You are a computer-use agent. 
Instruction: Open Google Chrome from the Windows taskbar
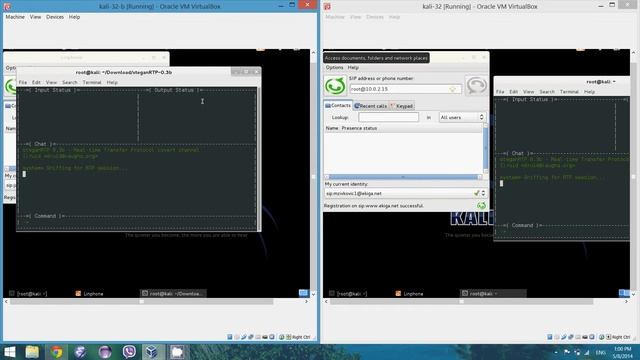coord(56,352)
